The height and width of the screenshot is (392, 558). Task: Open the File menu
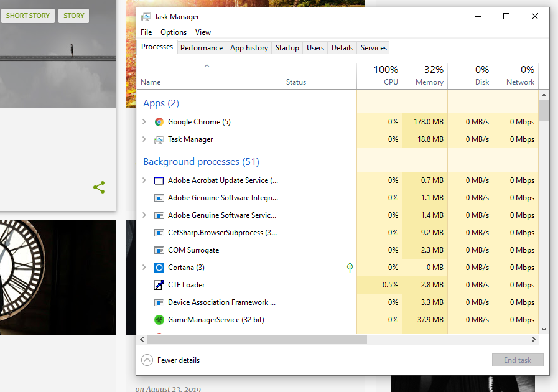[x=146, y=32]
